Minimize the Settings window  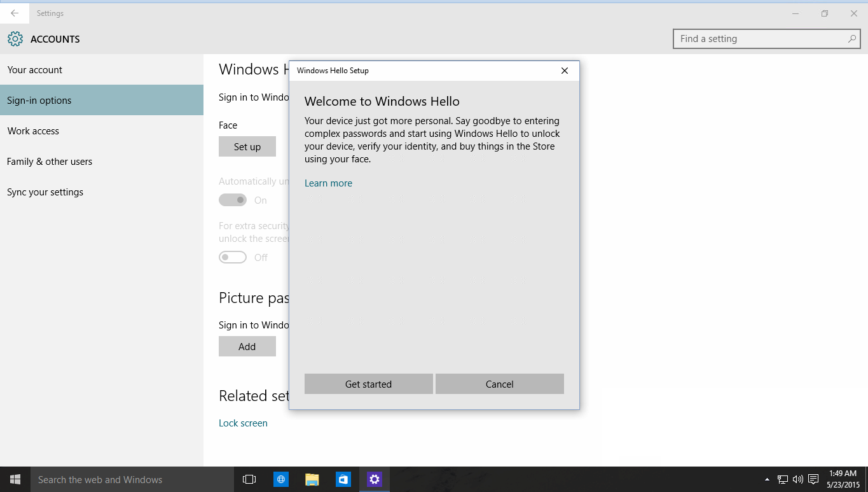click(x=796, y=13)
